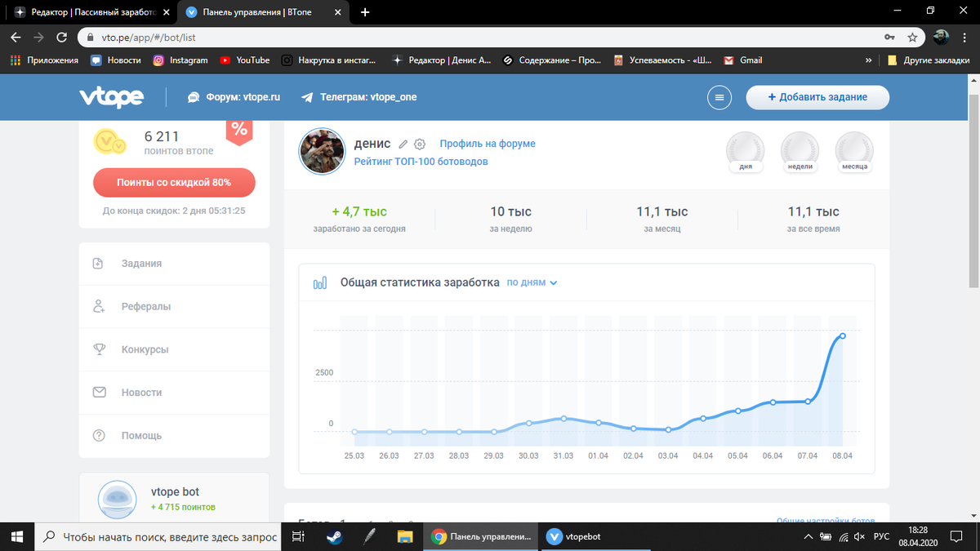Screen dimensions: 980x551
Task: Click the Task View taskbar icon
Action: [x=298, y=536]
